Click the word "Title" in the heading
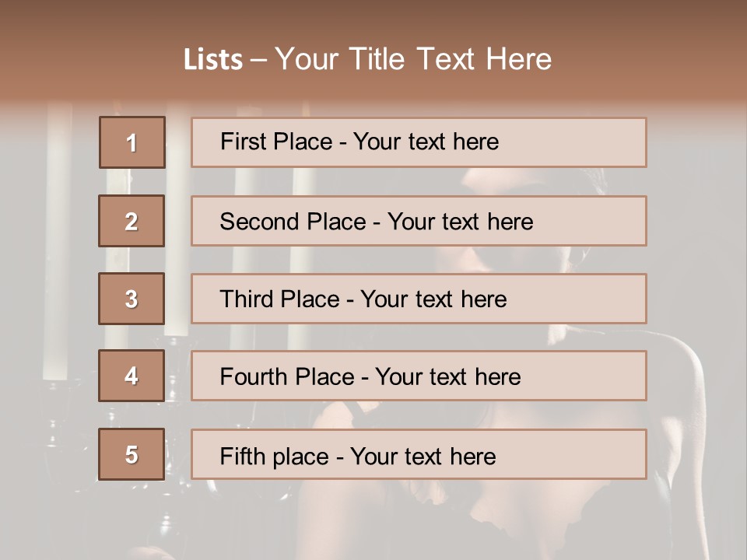The width and height of the screenshot is (747, 560). [378, 59]
